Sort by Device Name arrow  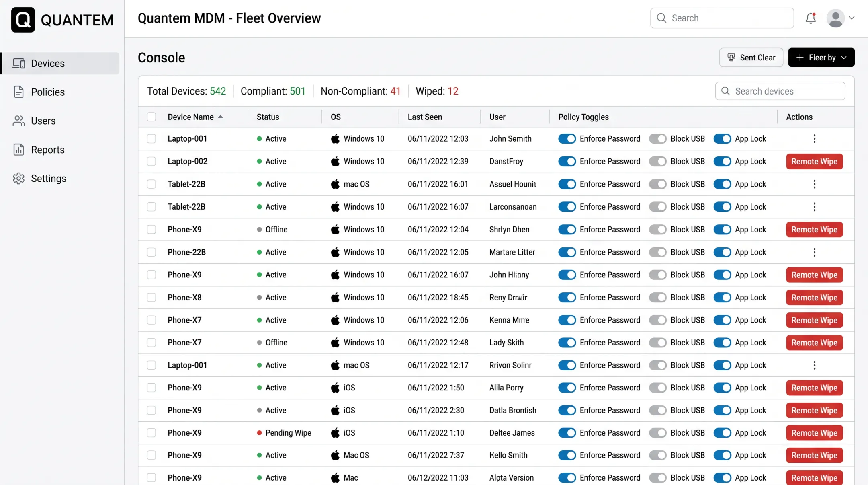[220, 117]
